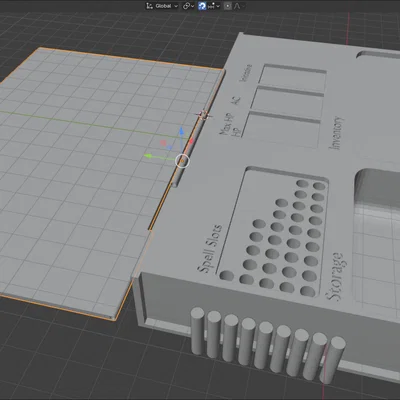Open the transform pivot point dropdown
The height and width of the screenshot is (400, 400).
click(x=188, y=6)
